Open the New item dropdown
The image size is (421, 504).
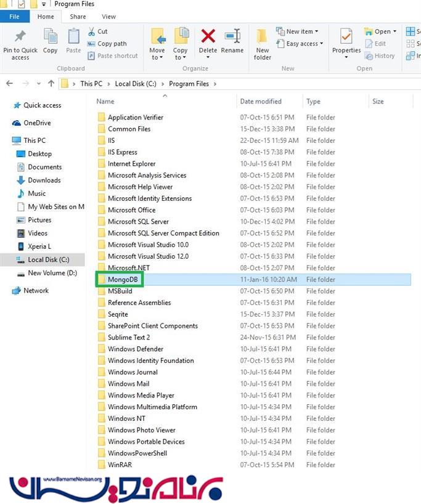[298, 31]
